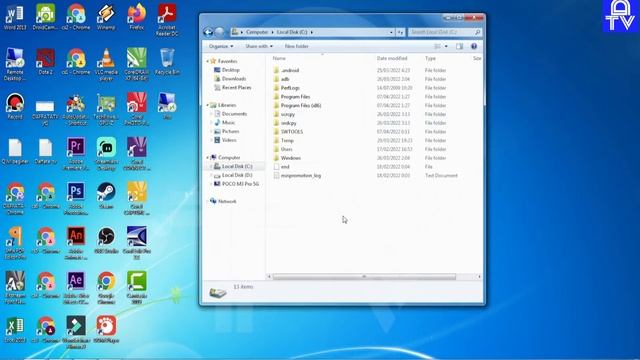
Task: Open Explorer Help question mark icon
Action: [x=474, y=46]
